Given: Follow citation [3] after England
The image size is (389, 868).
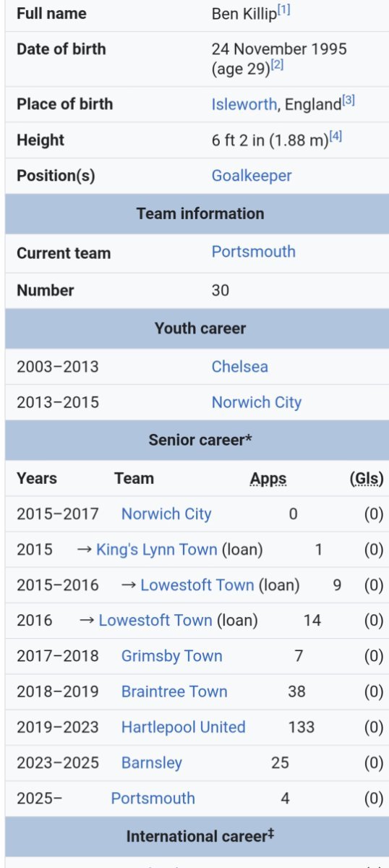Looking at the screenshot, I should pos(349,101).
